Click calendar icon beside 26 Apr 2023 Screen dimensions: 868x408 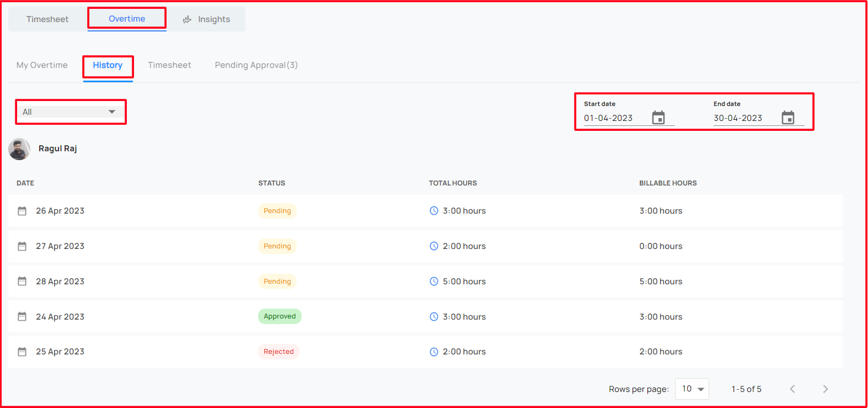click(22, 211)
